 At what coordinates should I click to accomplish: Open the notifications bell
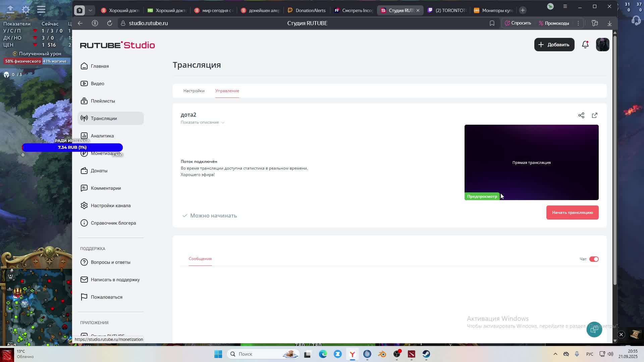click(x=585, y=45)
